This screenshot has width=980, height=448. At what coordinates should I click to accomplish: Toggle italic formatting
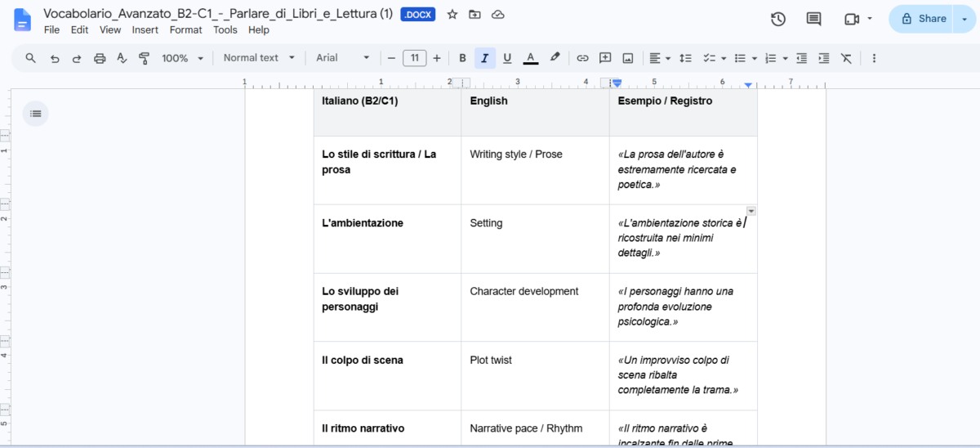click(485, 58)
